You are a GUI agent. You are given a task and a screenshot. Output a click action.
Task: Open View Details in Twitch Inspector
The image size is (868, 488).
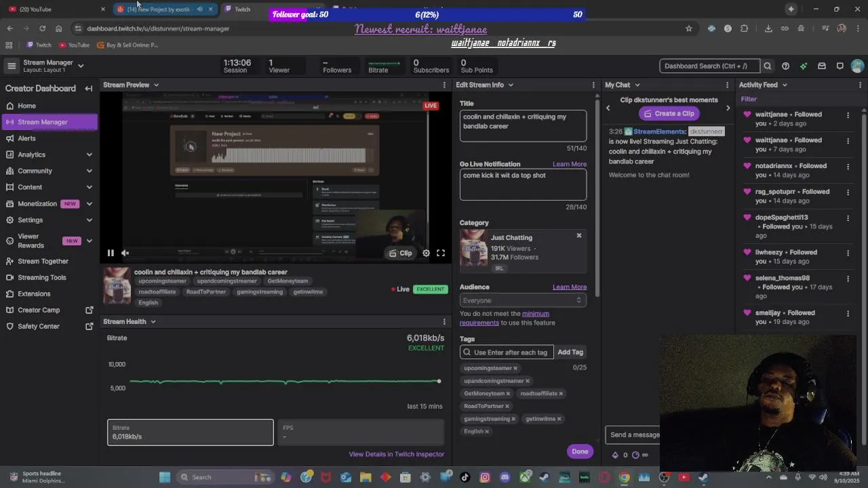point(396,454)
